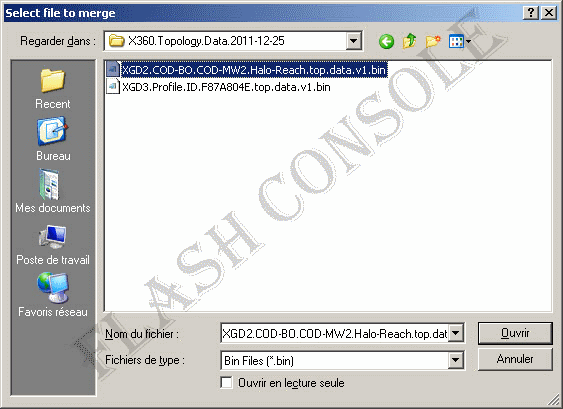Go back with the green arrow icon
The height and width of the screenshot is (409, 563).
click(x=386, y=41)
